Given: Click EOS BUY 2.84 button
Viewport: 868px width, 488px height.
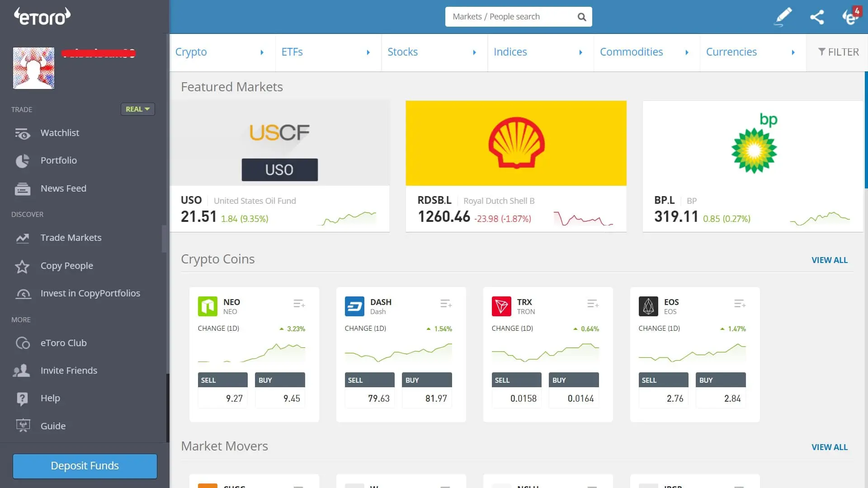Looking at the screenshot, I should click(721, 390).
